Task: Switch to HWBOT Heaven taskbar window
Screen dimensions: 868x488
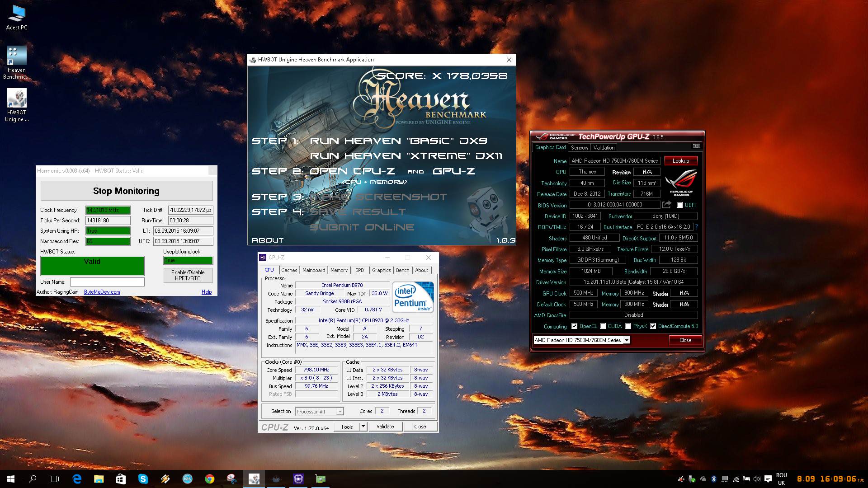Action: pyautogui.click(x=254, y=479)
